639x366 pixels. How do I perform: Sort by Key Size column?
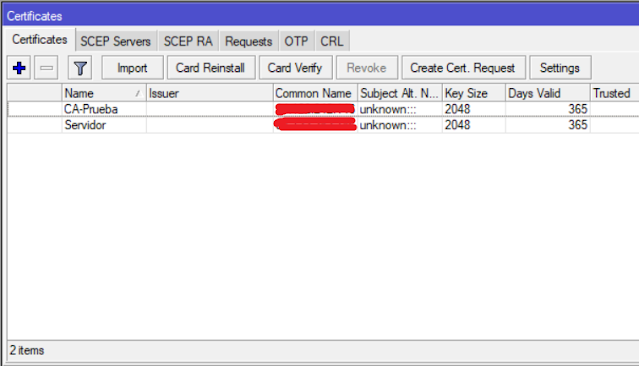[x=474, y=93]
